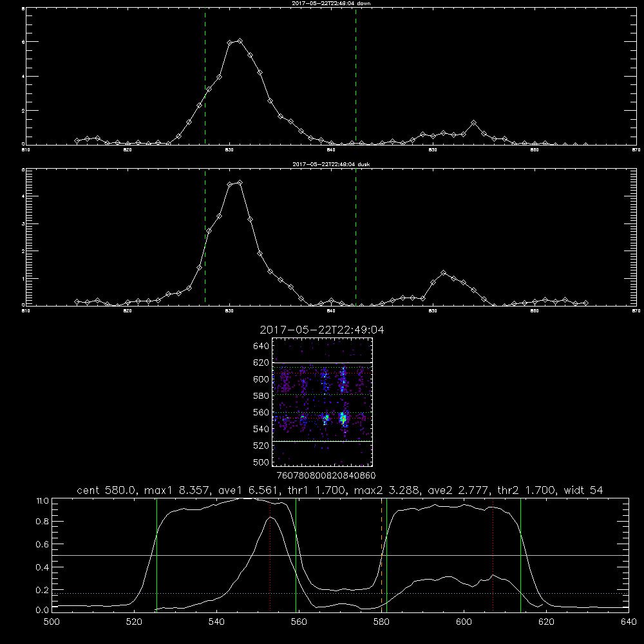Click the green vertical line near 525 in the bottom plot

156,554
